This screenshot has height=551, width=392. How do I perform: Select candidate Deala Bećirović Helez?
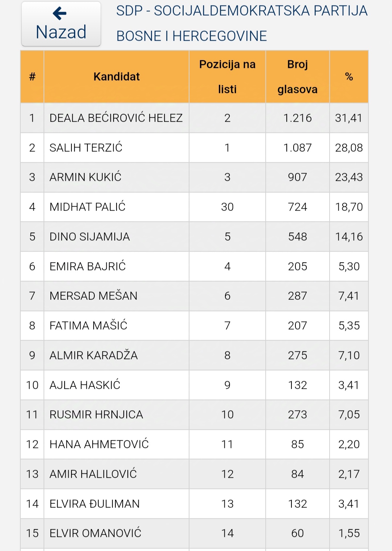(x=116, y=118)
